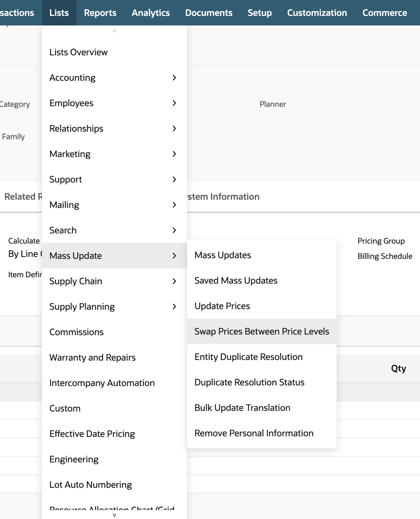Expand the Supply Planning submenu
Viewport: 420px width, 519px height.
tap(115, 307)
